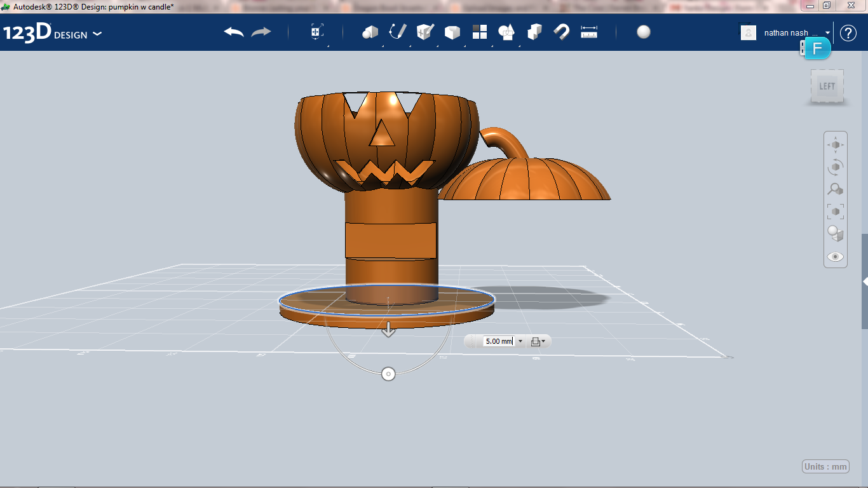Select the Orbit navigation tool
The height and width of the screenshot is (488, 868).
pyautogui.click(x=836, y=167)
